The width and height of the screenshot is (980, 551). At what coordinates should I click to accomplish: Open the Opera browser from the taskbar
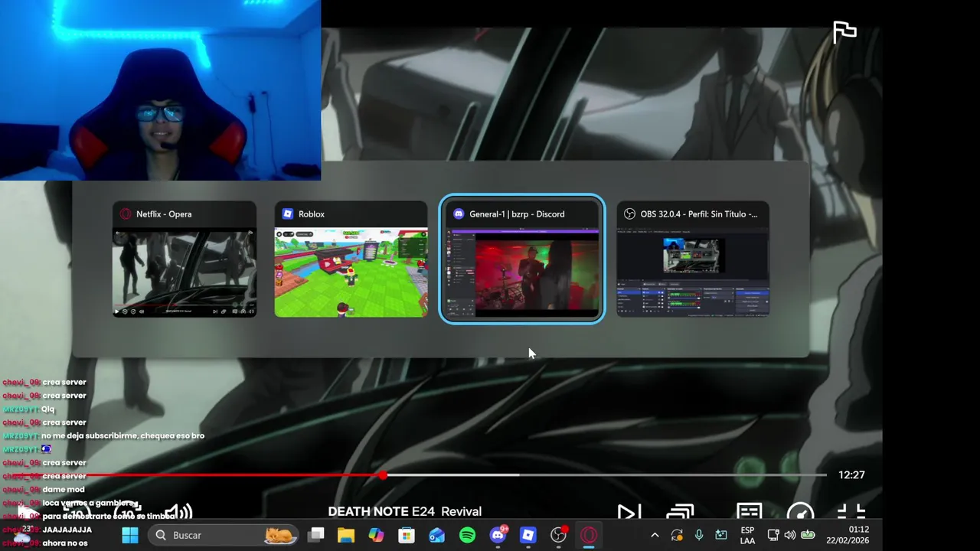[589, 535]
